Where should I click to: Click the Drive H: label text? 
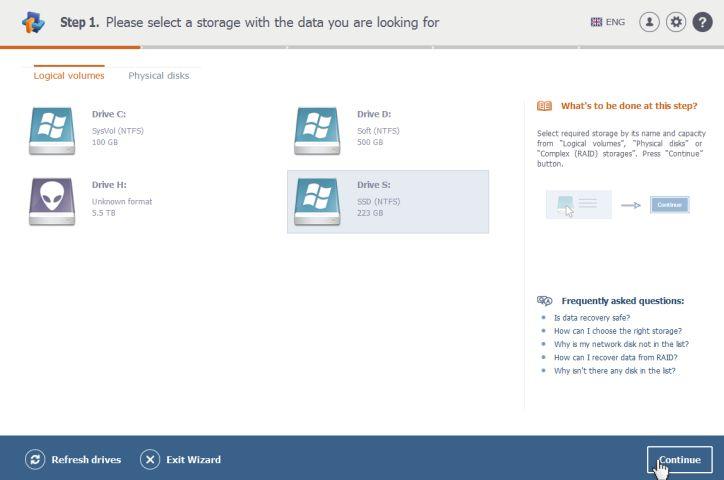tap(109, 185)
